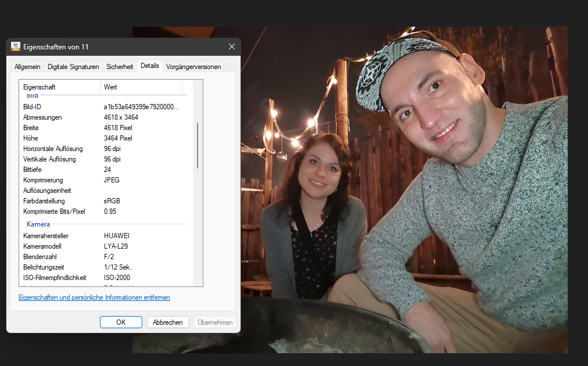Close the Eigenschaften von 11 dialog
Screen dimensions: 588x366
click(232, 46)
